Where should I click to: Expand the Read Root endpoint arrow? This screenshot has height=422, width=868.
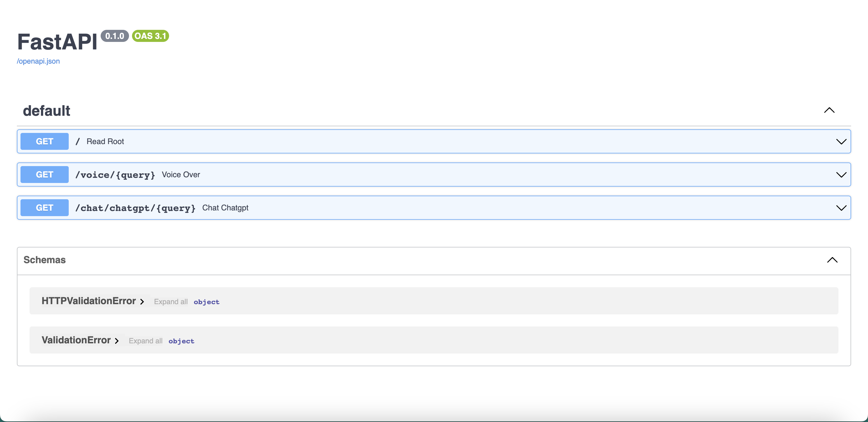[841, 142]
